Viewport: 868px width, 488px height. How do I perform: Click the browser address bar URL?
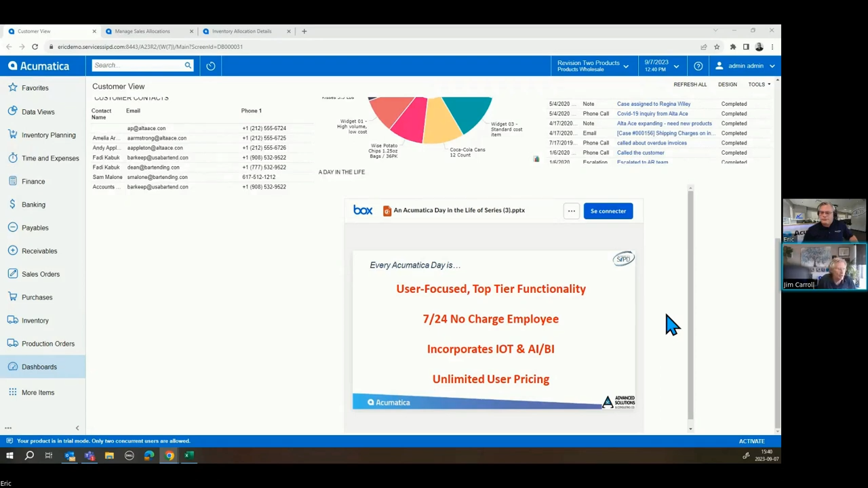coord(150,47)
